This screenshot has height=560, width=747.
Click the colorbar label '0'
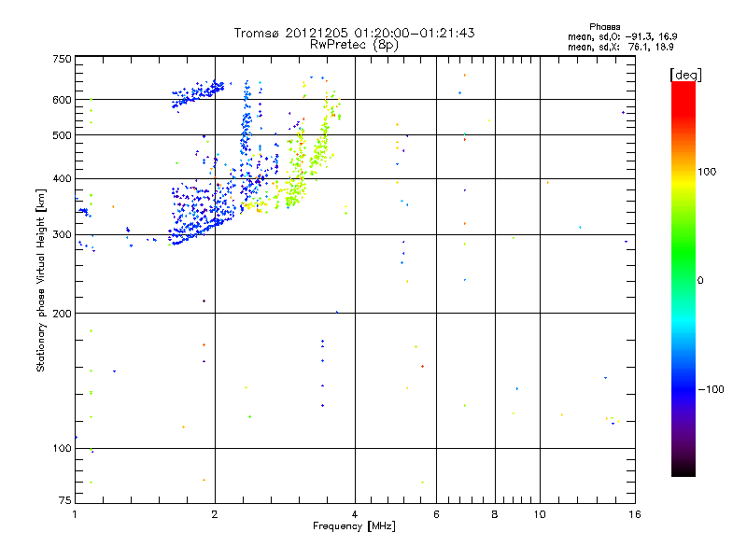click(700, 281)
